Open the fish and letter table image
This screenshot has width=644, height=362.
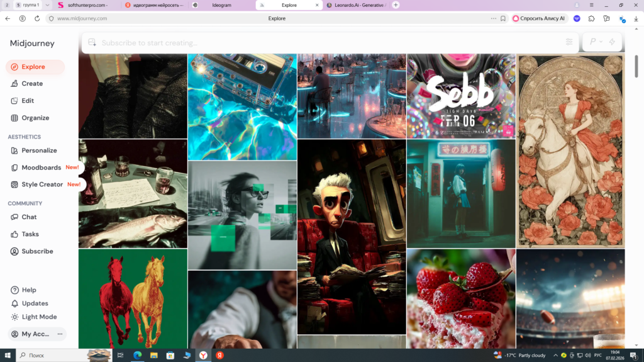pos(133,194)
